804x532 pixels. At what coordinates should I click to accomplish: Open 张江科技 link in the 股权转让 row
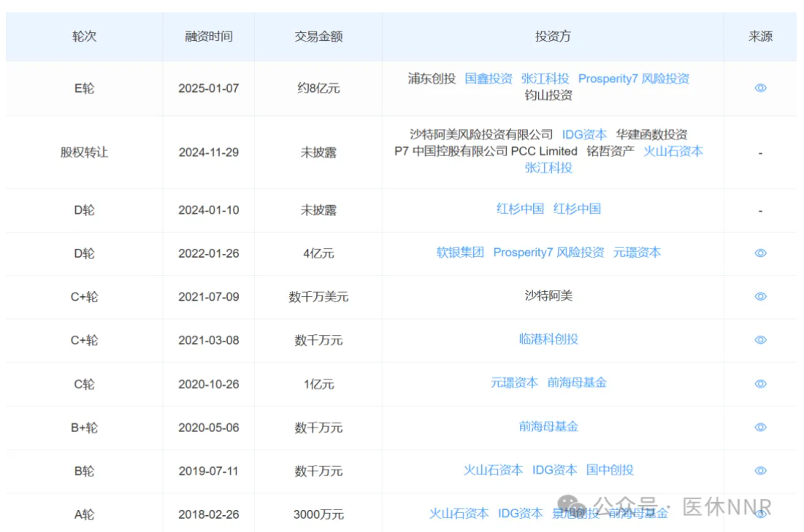pos(548,168)
